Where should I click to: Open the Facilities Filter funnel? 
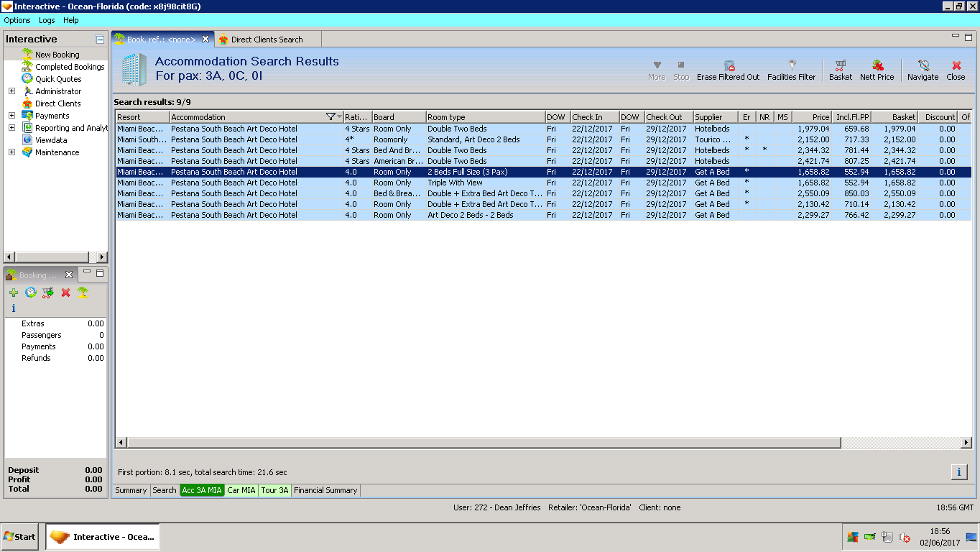[791, 70]
